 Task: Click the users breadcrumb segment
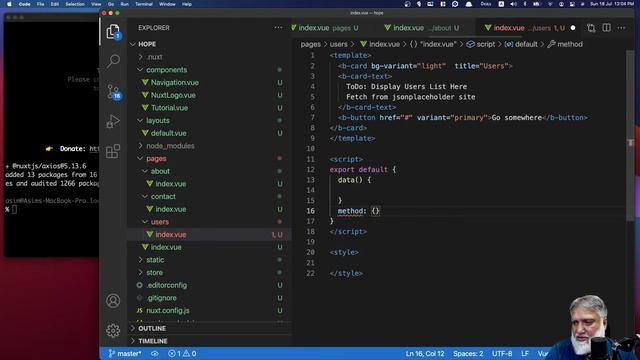[x=338, y=44]
